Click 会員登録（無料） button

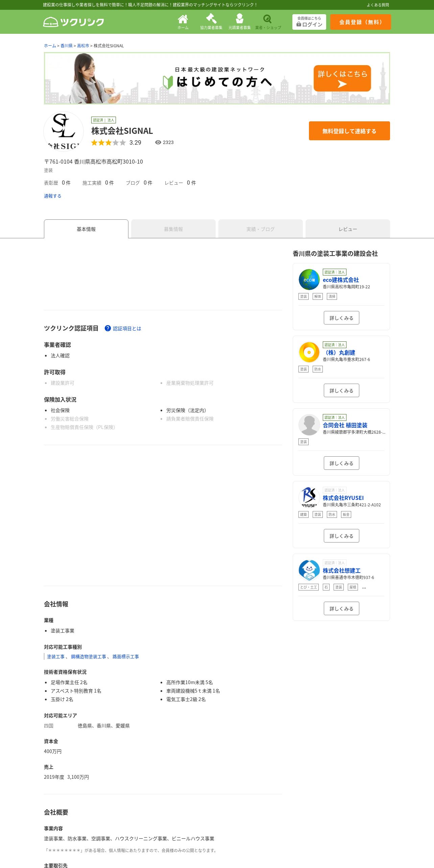click(x=361, y=22)
